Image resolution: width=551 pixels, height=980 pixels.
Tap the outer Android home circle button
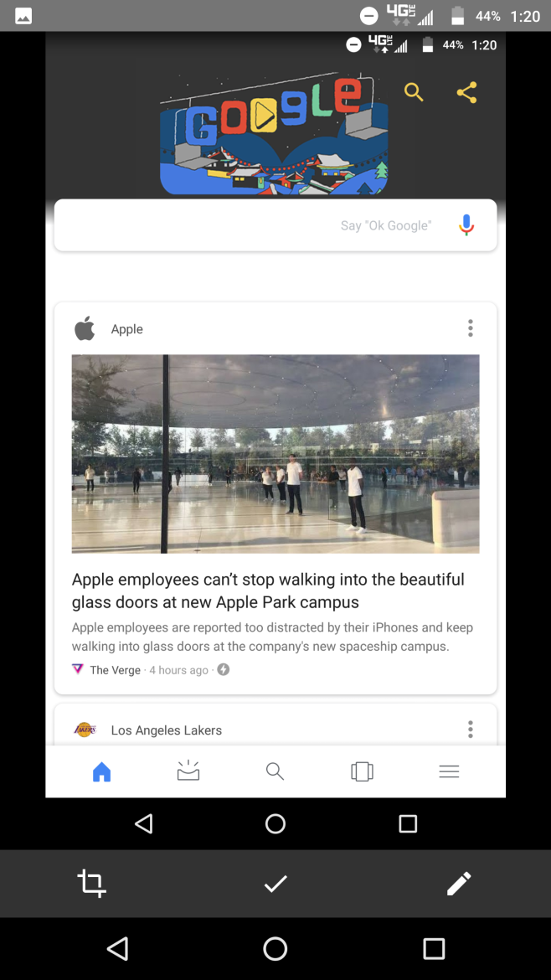click(275, 948)
